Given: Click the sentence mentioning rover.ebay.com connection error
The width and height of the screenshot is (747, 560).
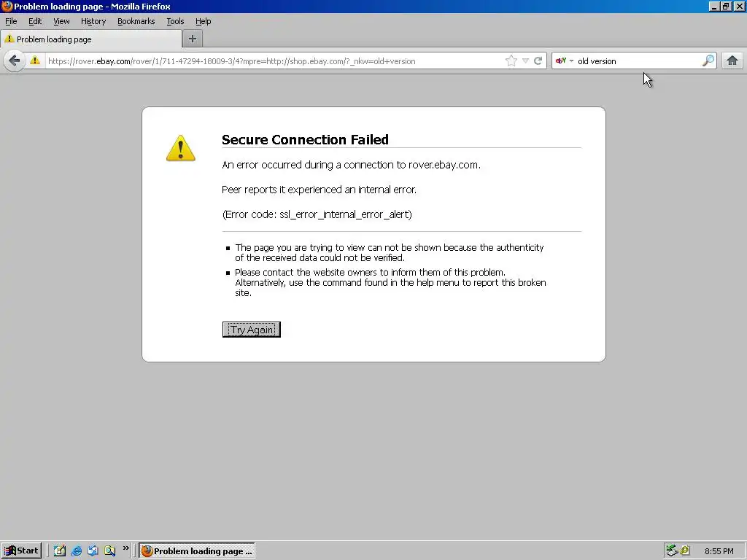Looking at the screenshot, I should [x=351, y=165].
